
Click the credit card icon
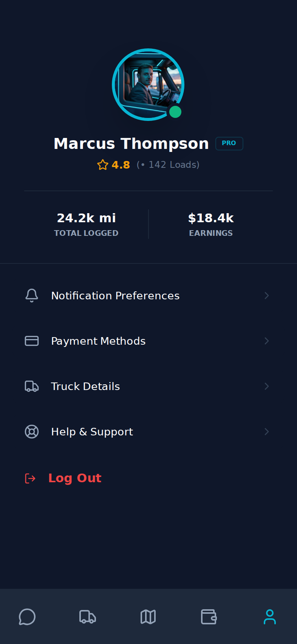click(32, 341)
